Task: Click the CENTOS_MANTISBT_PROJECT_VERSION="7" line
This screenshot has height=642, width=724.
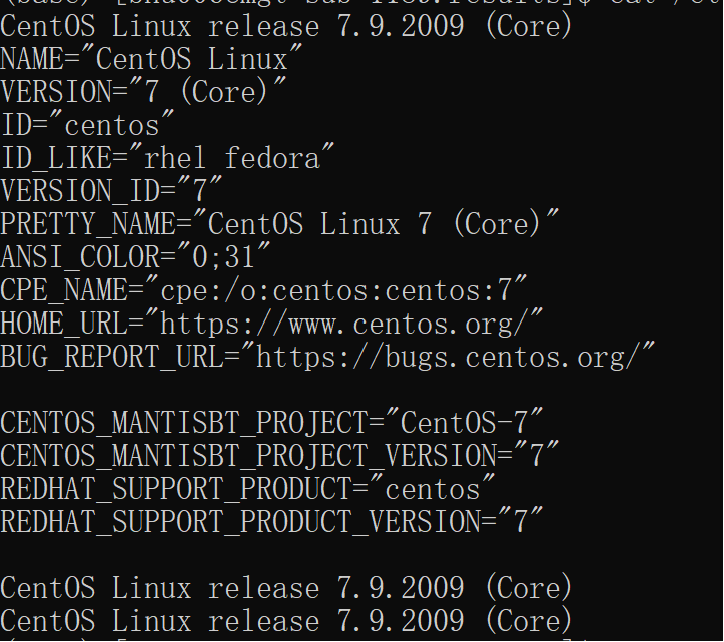Action: click(279, 455)
